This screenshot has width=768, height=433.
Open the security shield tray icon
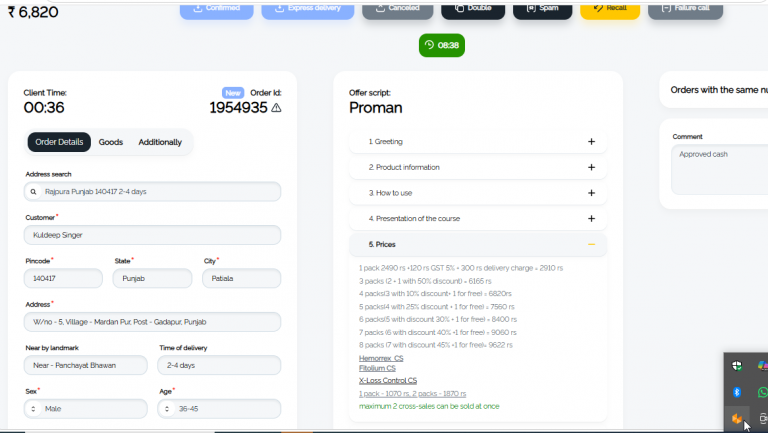pyautogui.click(x=737, y=366)
